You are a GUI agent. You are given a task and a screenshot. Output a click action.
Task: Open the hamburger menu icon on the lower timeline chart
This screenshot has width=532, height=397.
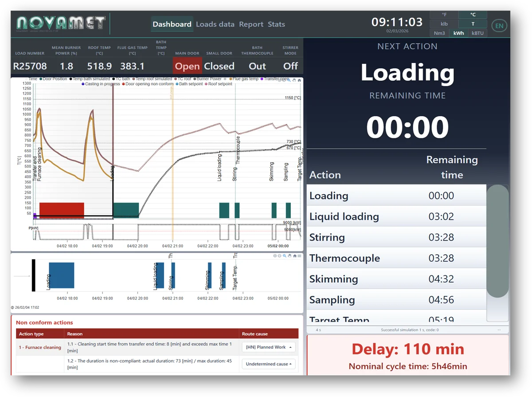point(299,255)
